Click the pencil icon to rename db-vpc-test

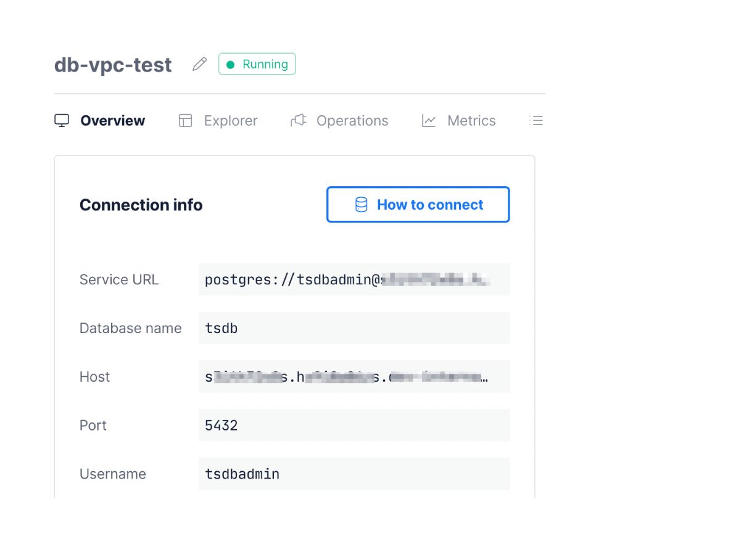199,64
